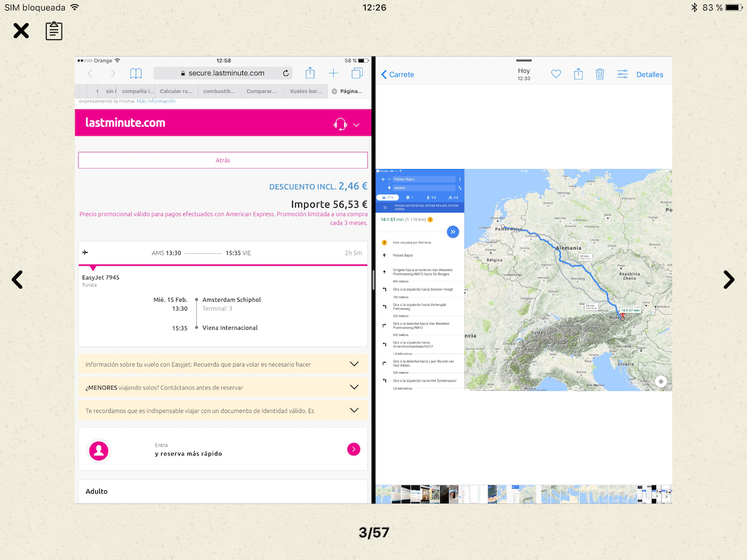Image resolution: width=747 pixels, height=560 pixels.
Task: Delete the photo with the trash icon
Action: [x=599, y=74]
